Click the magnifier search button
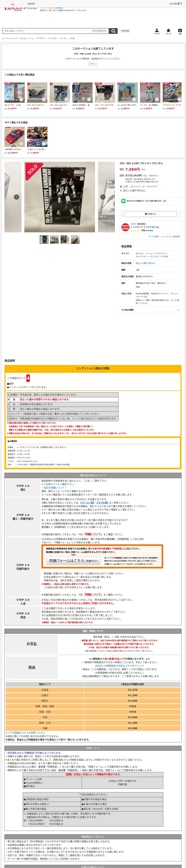The width and height of the screenshot is (186, 868). click(113, 31)
